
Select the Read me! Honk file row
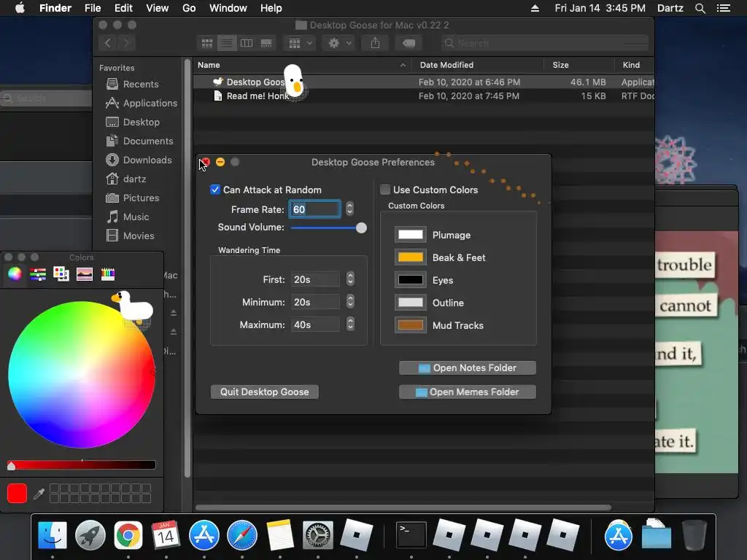(424, 96)
